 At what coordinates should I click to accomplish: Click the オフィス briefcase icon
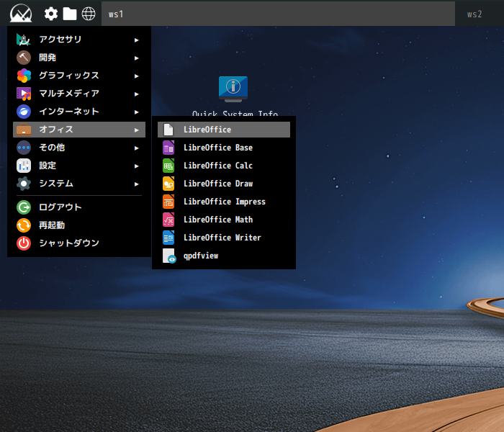click(24, 130)
